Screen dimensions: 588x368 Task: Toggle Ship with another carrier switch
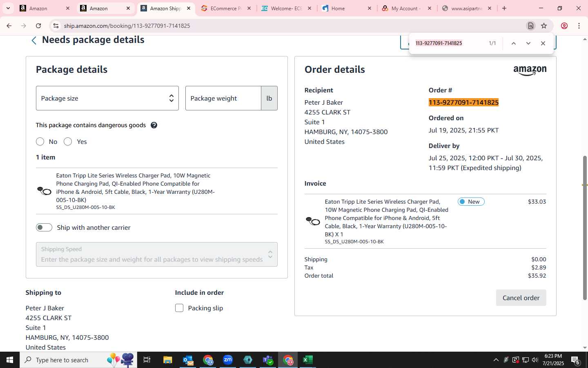(44, 227)
